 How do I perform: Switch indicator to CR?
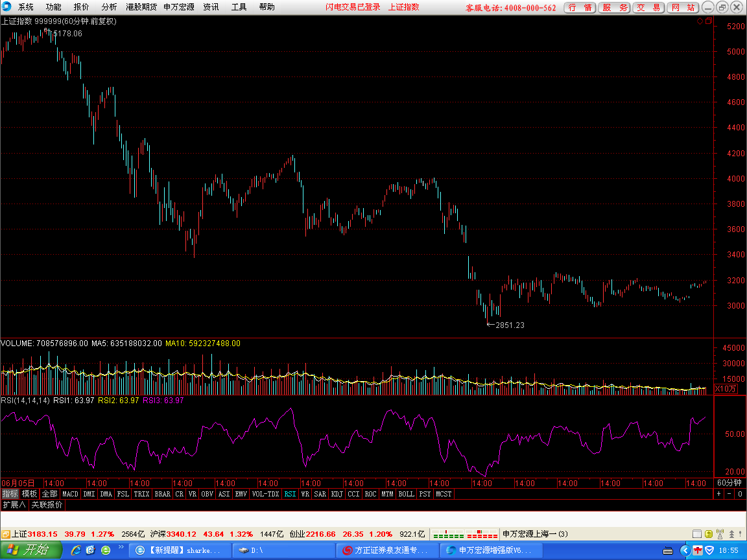[x=180, y=494]
